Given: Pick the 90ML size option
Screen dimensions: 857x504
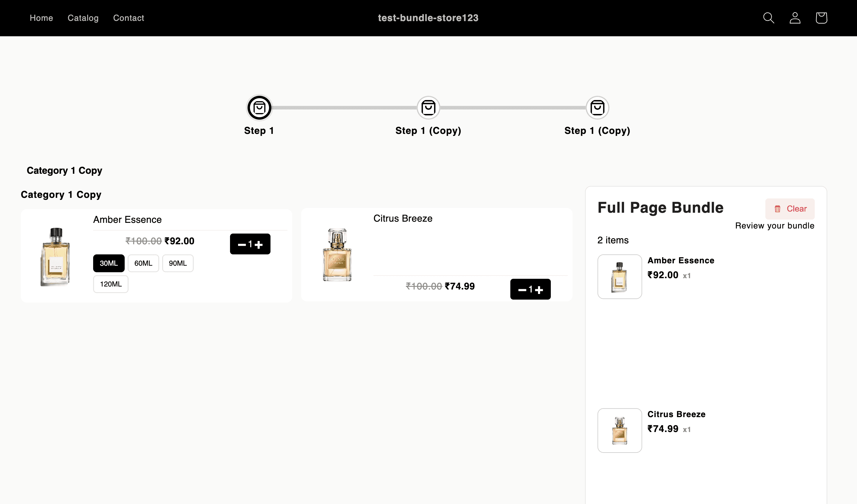Looking at the screenshot, I should pos(178,263).
